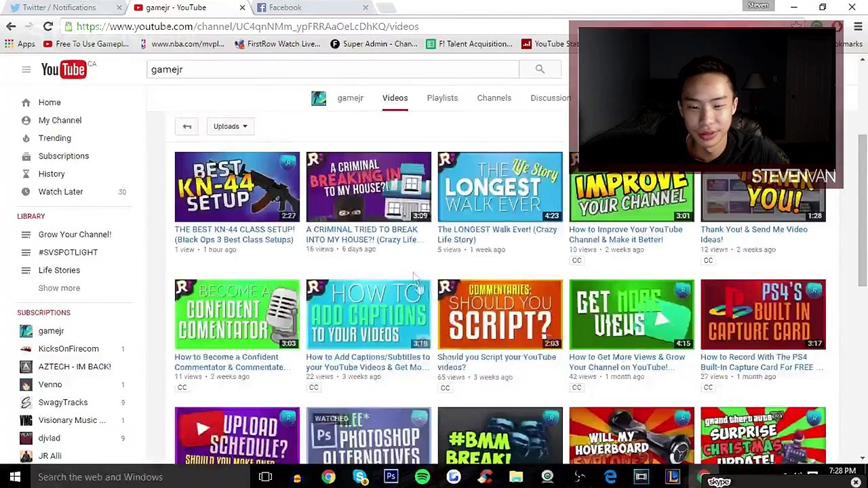Open 'How to Improve Your YouTube Channel' title
This screenshot has width=868, height=488.
pyautogui.click(x=625, y=235)
